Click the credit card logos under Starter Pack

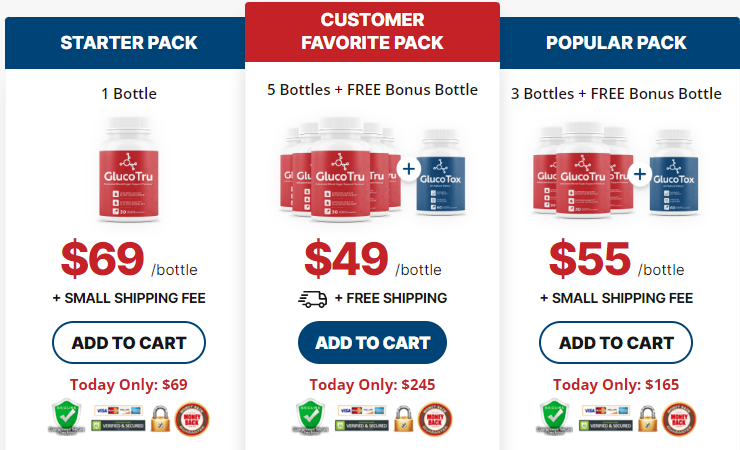pyautogui.click(x=119, y=411)
